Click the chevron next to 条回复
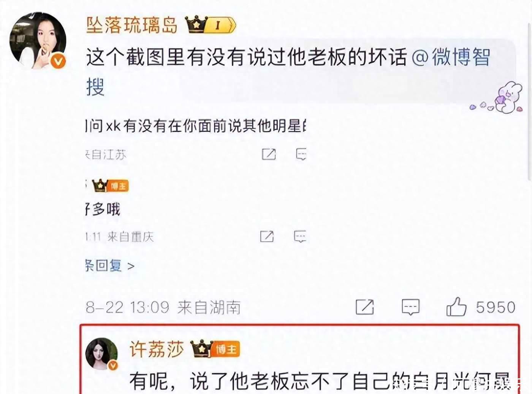The height and width of the screenshot is (394, 532). tap(131, 266)
